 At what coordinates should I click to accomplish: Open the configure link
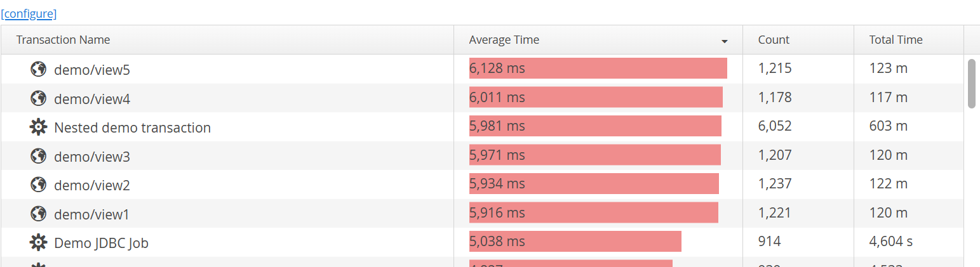29,13
